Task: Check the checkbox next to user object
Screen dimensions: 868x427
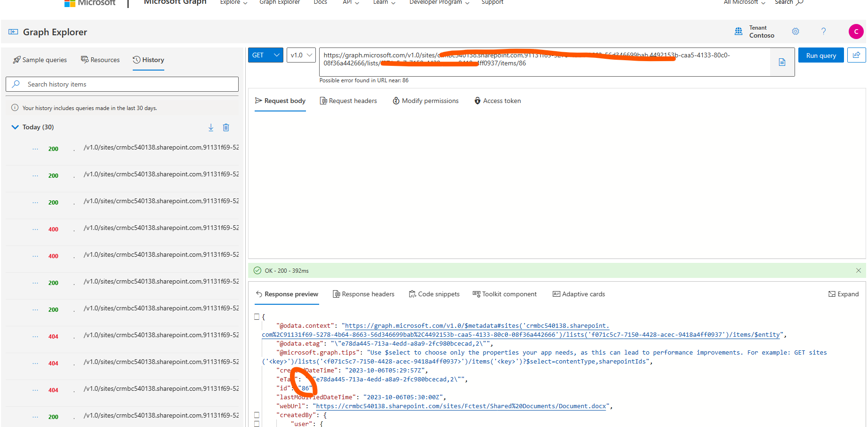Action: click(x=257, y=423)
